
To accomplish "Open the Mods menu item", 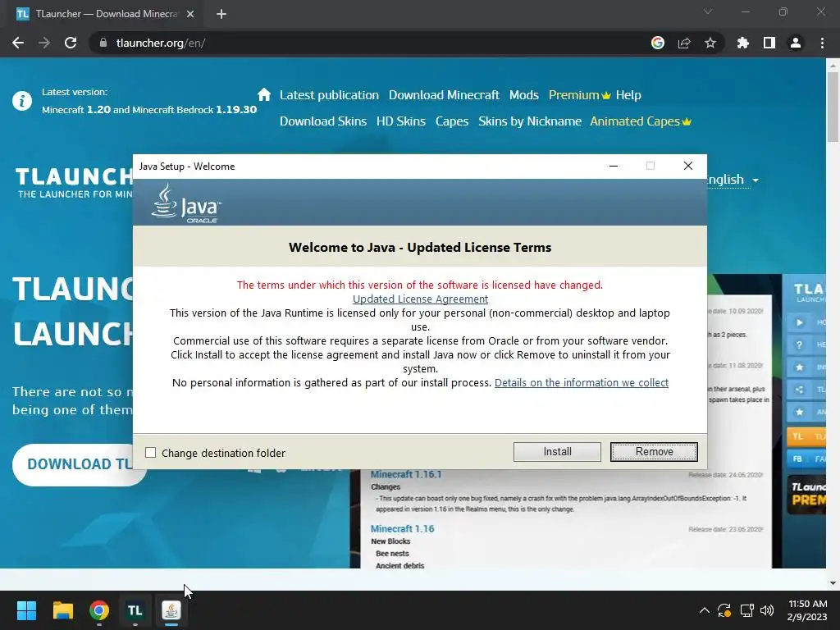I will 523,95.
